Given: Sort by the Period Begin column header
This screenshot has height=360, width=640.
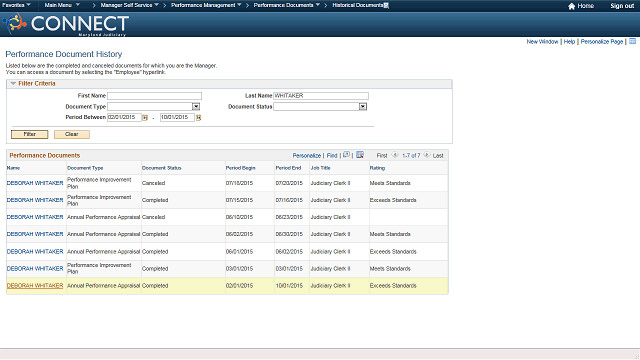Looking at the screenshot, I should coord(240,168).
